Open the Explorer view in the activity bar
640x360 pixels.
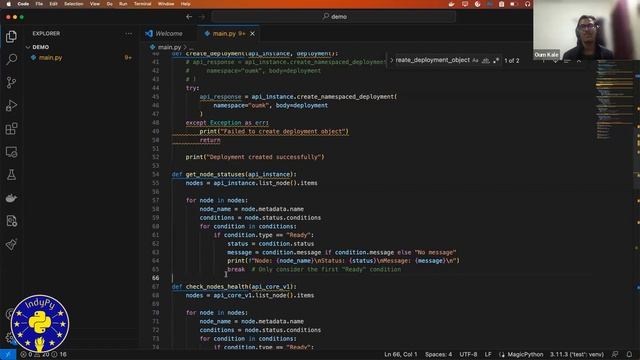(x=11, y=36)
